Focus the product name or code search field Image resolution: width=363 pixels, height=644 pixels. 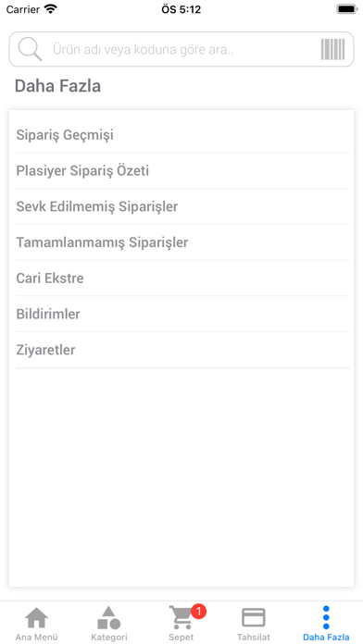[x=181, y=49]
